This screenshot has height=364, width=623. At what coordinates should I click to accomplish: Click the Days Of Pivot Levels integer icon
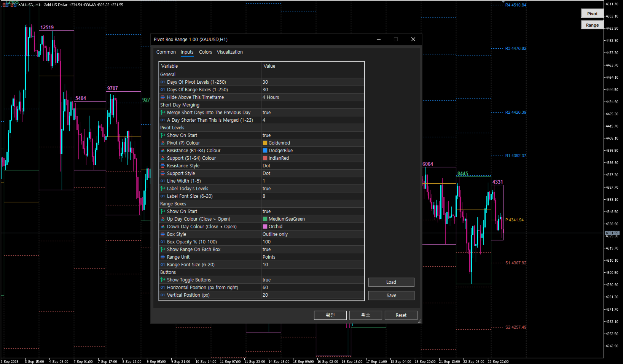[x=163, y=82]
